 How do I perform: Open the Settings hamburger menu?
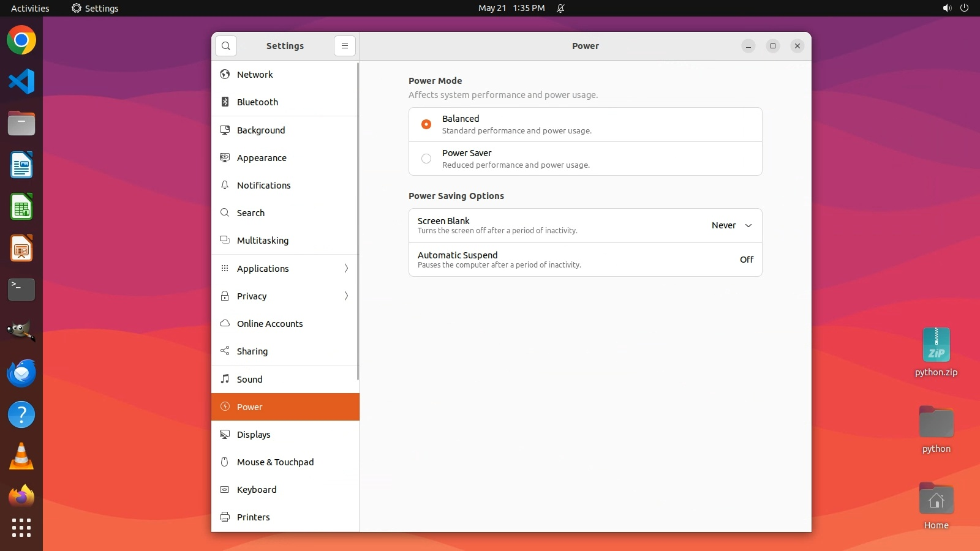tap(345, 46)
